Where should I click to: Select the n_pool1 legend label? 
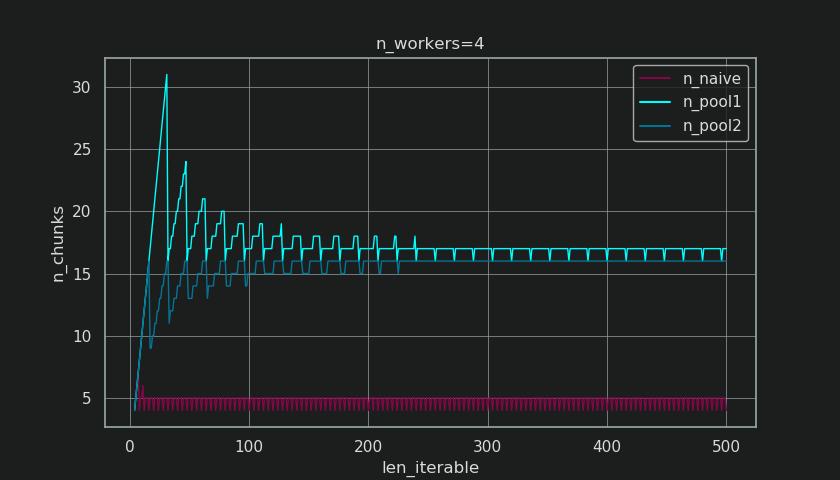[711, 102]
